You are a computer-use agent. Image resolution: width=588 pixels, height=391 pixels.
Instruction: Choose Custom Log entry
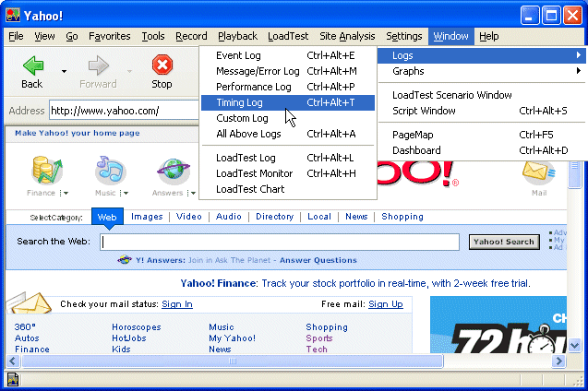(288, 118)
